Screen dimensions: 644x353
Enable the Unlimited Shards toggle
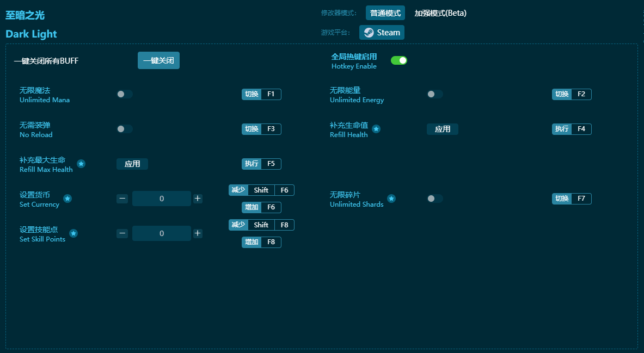point(434,199)
